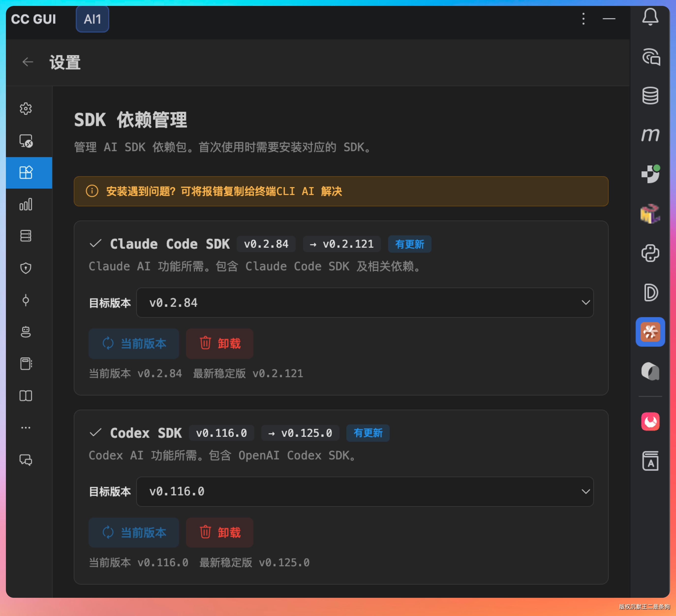The height and width of the screenshot is (616, 676).
Task: Open the shield permissions sidebar icon
Action: [x=26, y=268]
